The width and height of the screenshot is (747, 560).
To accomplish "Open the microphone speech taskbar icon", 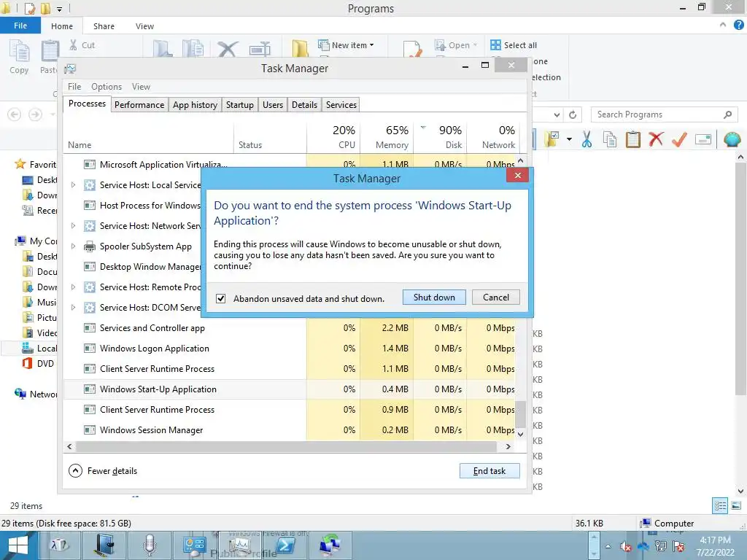I will (149, 545).
